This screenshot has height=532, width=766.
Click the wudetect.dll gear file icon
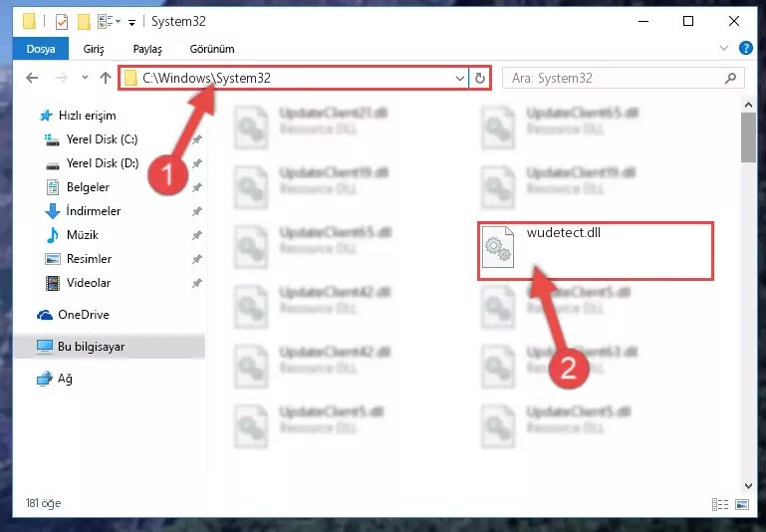pyautogui.click(x=497, y=247)
